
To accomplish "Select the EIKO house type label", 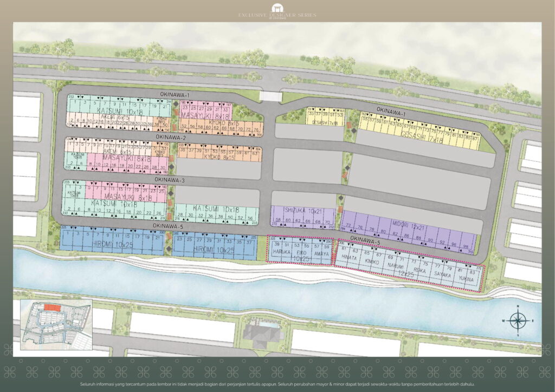I will click(x=300, y=253).
